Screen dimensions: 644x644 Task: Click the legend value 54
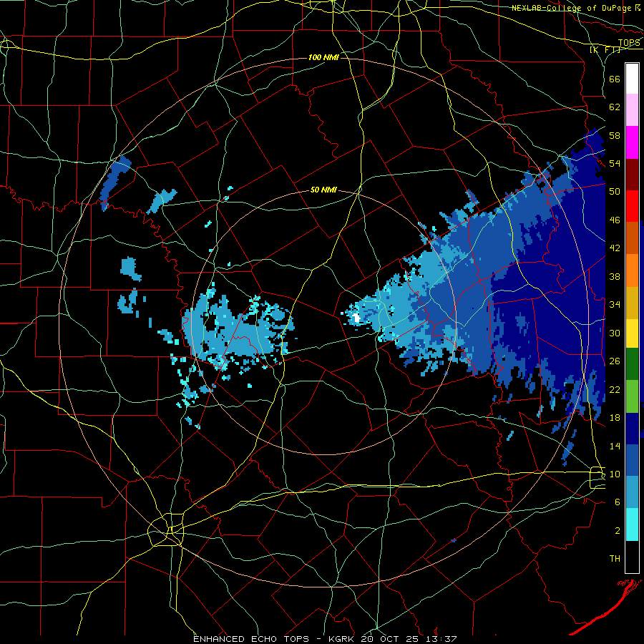point(615,163)
